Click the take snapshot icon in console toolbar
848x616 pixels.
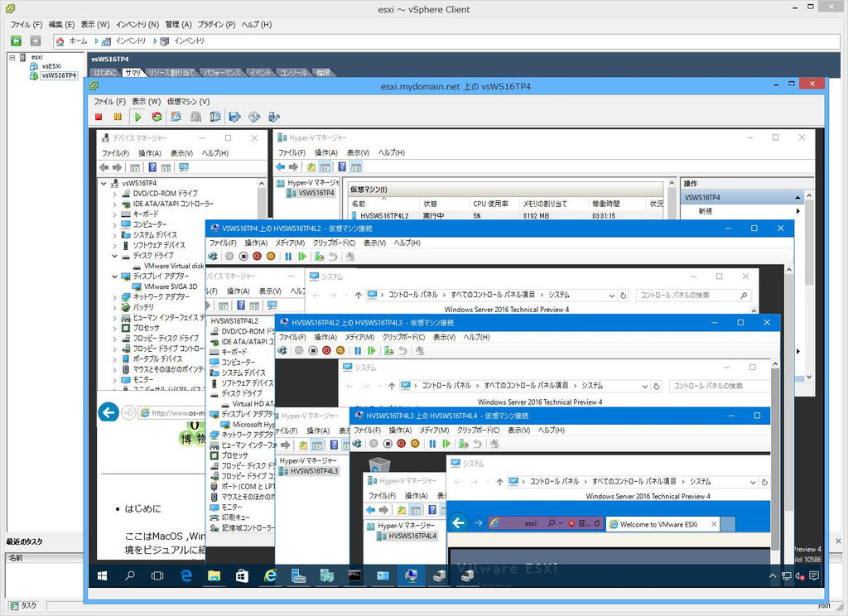point(176,117)
